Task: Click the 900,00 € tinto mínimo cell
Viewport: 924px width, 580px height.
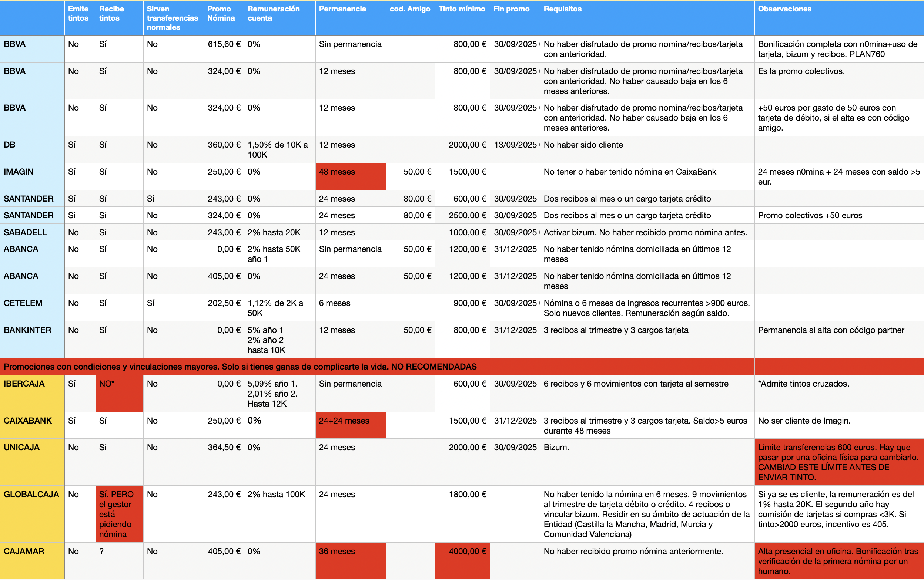Action: point(462,307)
